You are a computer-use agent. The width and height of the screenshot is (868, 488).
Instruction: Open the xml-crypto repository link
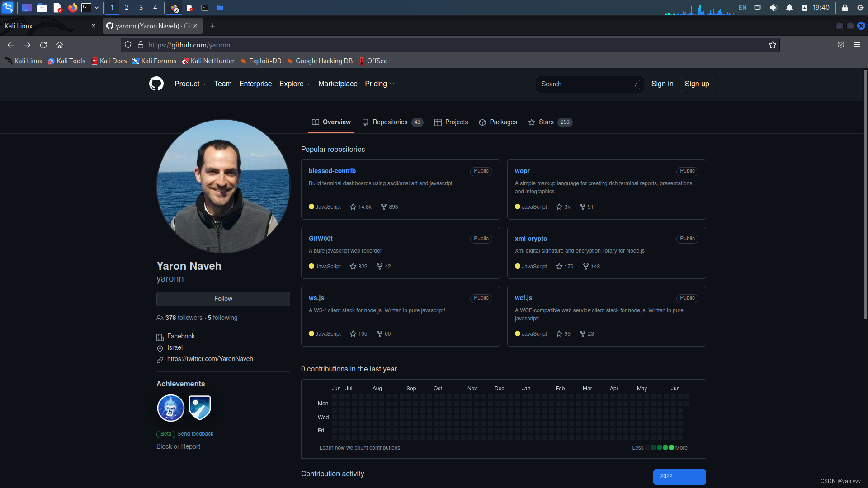[531, 239]
